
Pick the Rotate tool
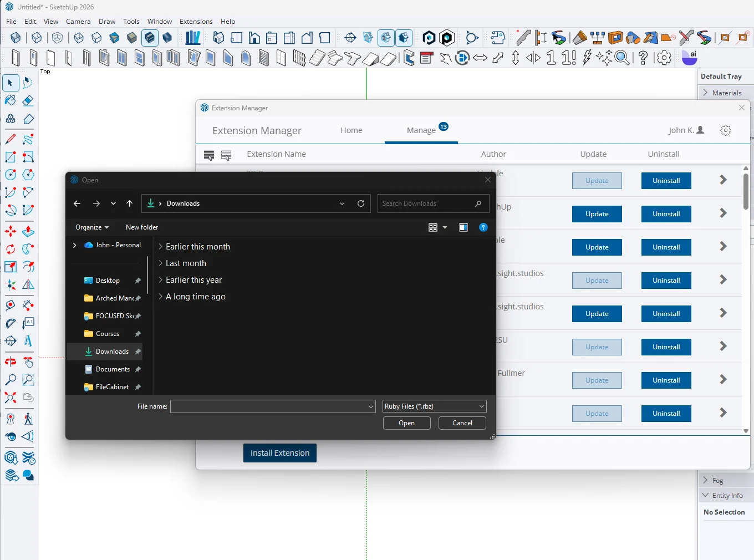11,249
